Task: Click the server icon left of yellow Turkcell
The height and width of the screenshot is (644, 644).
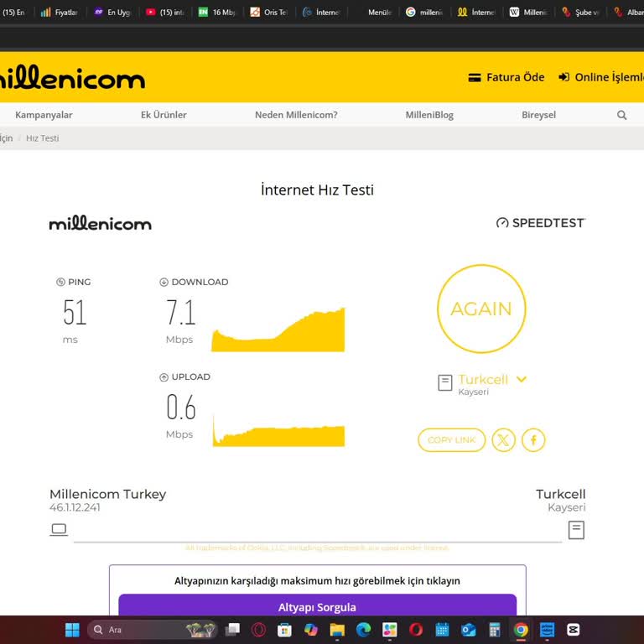Action: (444, 382)
